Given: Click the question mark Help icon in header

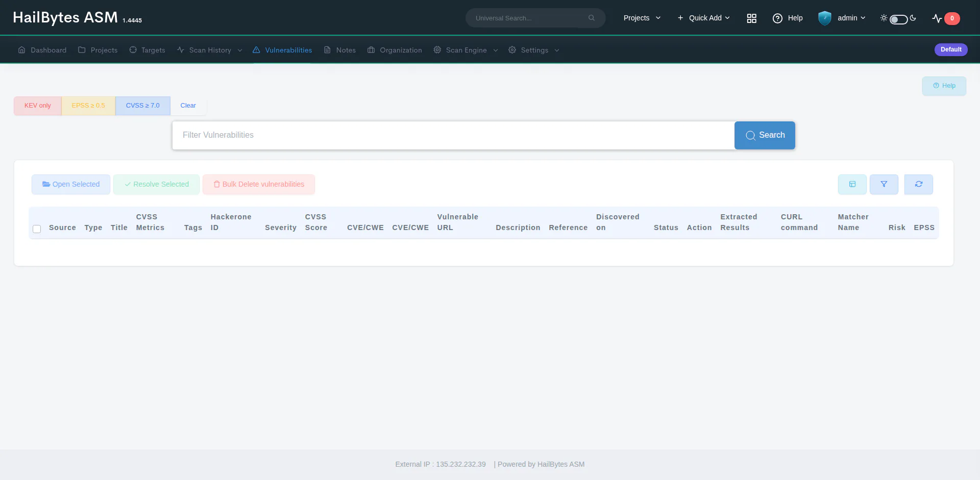Looking at the screenshot, I should [777, 18].
